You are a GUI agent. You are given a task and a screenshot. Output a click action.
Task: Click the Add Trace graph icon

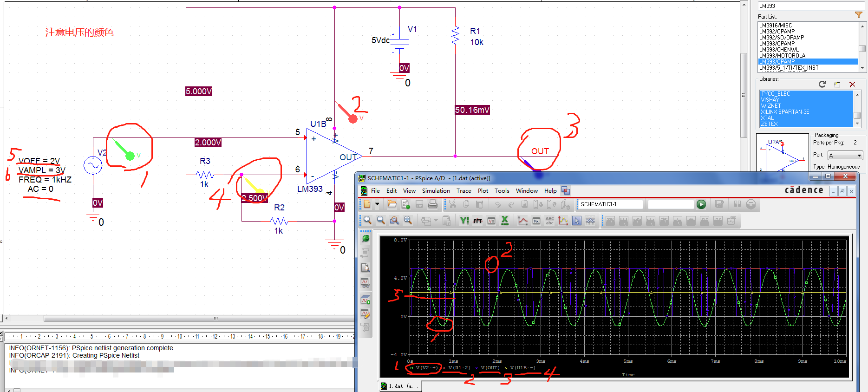[x=522, y=221]
